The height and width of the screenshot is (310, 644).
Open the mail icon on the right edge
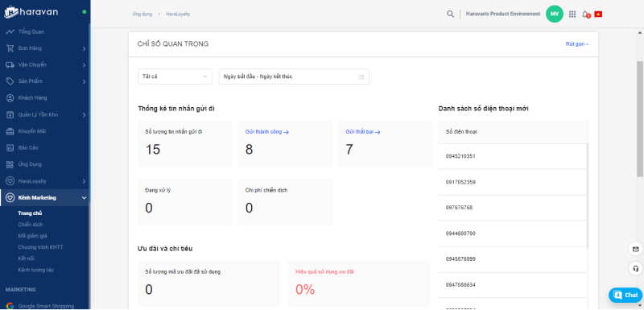pyautogui.click(x=635, y=250)
